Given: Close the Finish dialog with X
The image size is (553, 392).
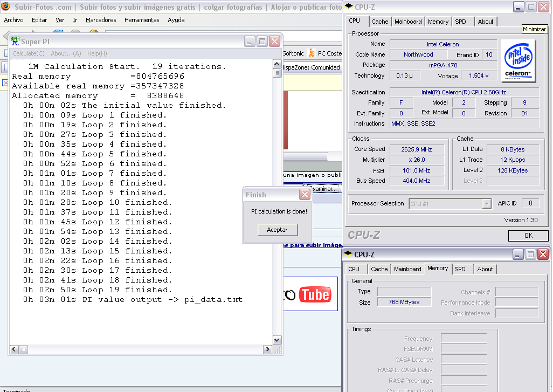Looking at the screenshot, I should pyautogui.click(x=305, y=195).
